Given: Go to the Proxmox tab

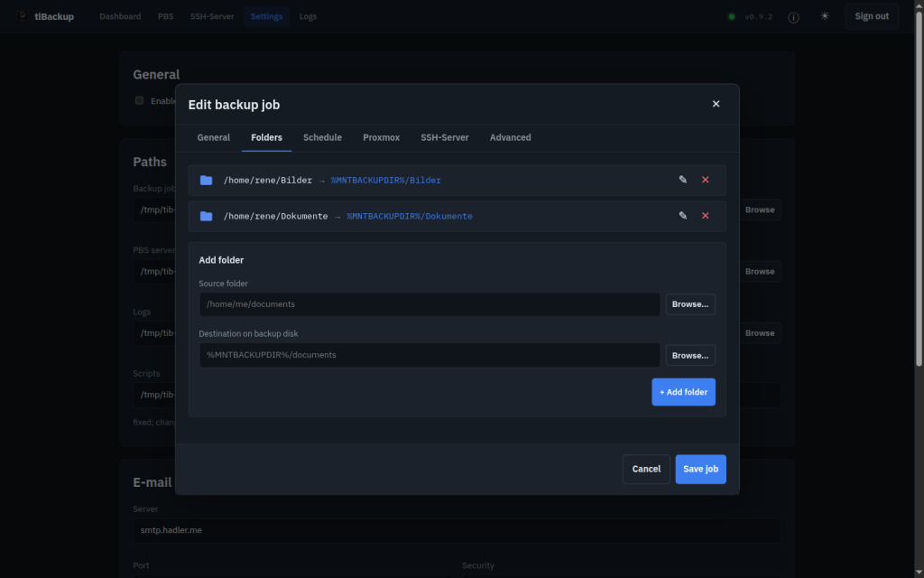Looking at the screenshot, I should coord(382,137).
